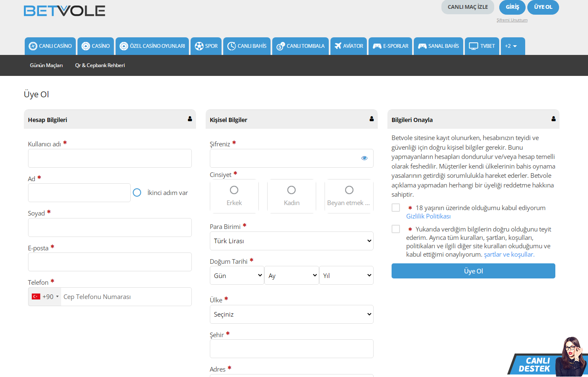Open the Şifremi Unuttum link

512,20
